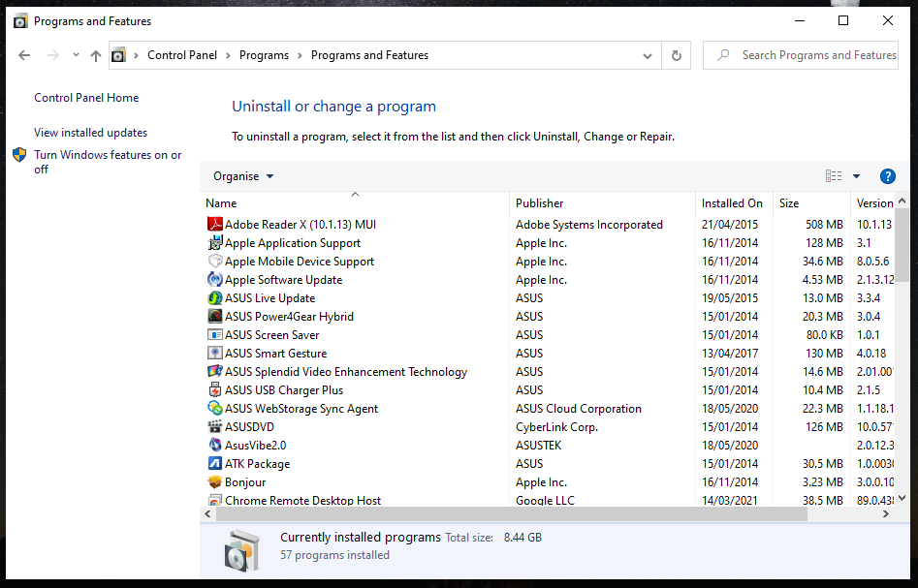Click the horizontal scrollbar right arrow

[886, 513]
